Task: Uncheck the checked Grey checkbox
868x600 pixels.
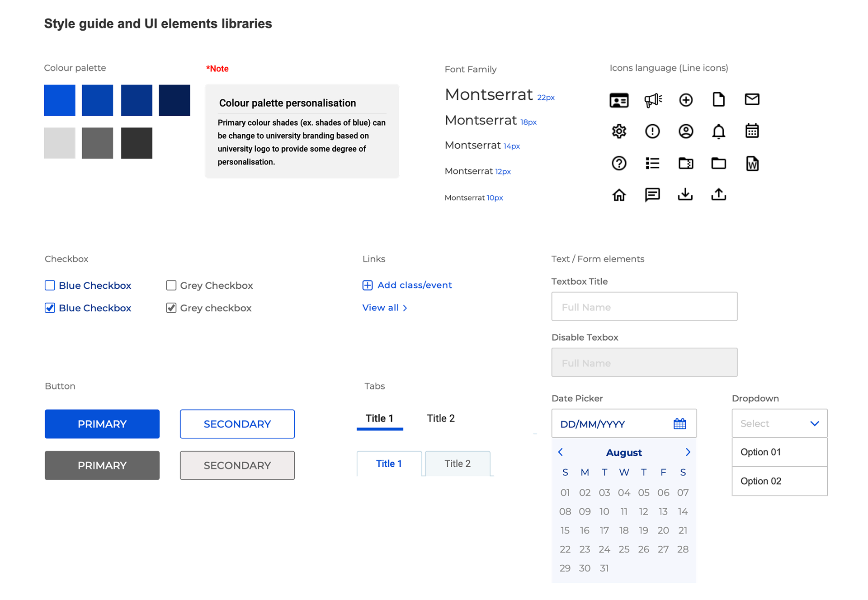Action: tap(171, 308)
